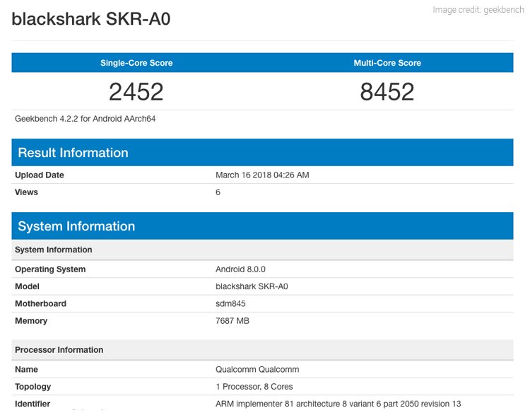Image resolution: width=530 pixels, height=420 pixels.
Task: Click the Geekbench 4.2.2 for Android AArch64 text
Action: [x=85, y=119]
